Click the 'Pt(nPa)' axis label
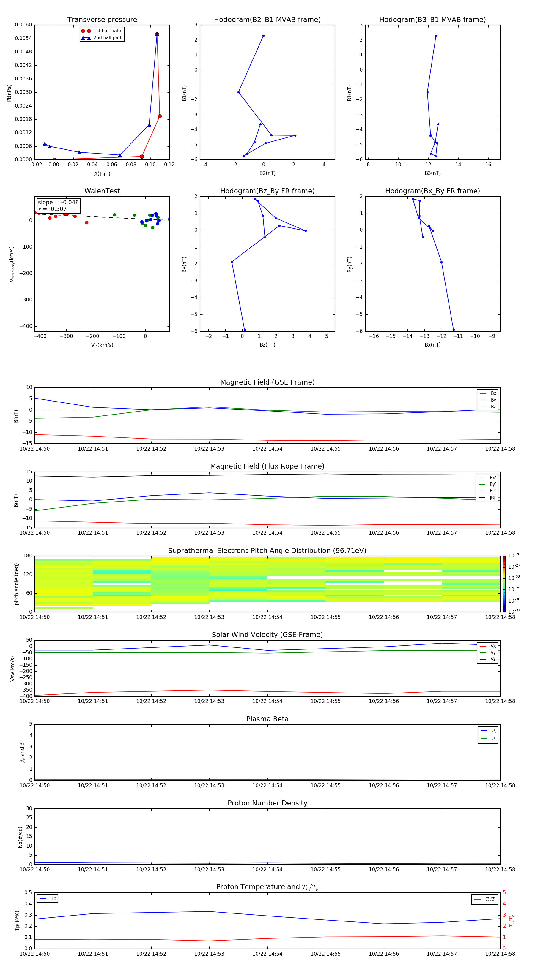Image resolution: width=535 pixels, height=980 pixels. pyautogui.click(x=9, y=92)
